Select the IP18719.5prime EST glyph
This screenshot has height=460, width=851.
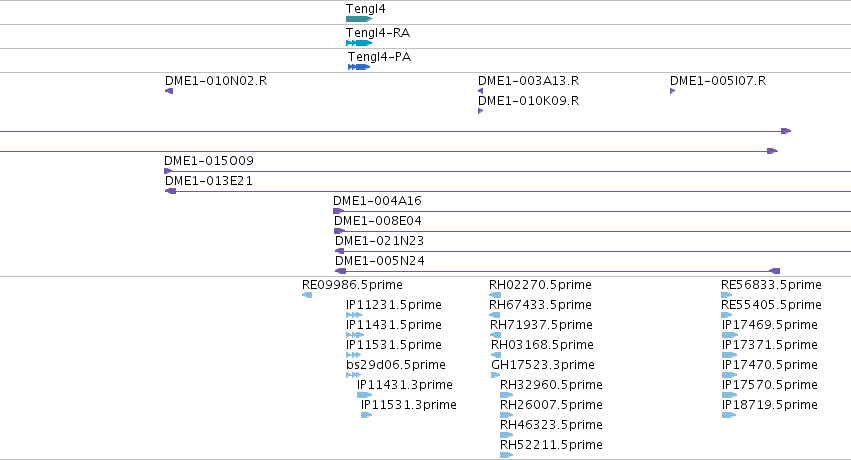pos(729,415)
